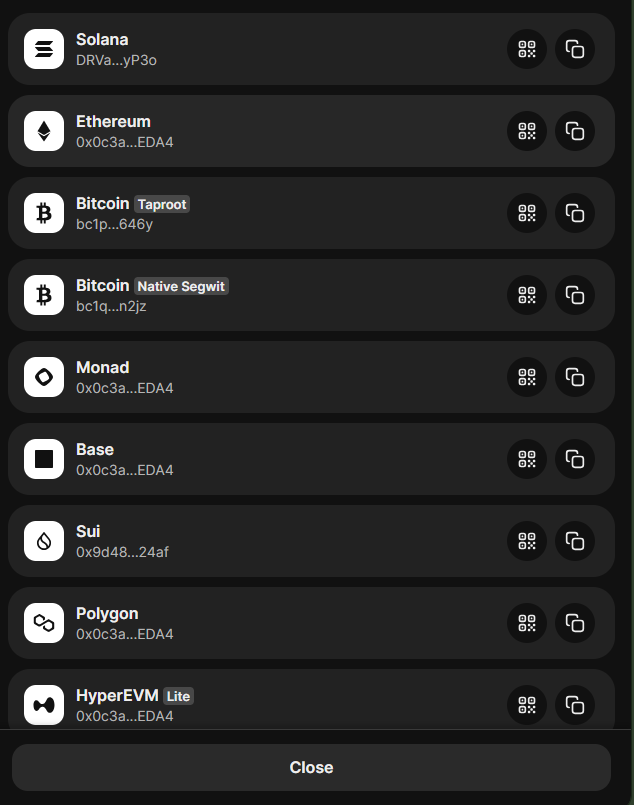Show QR code for Sui address
Viewport: 634px width, 805px height.
click(x=527, y=541)
